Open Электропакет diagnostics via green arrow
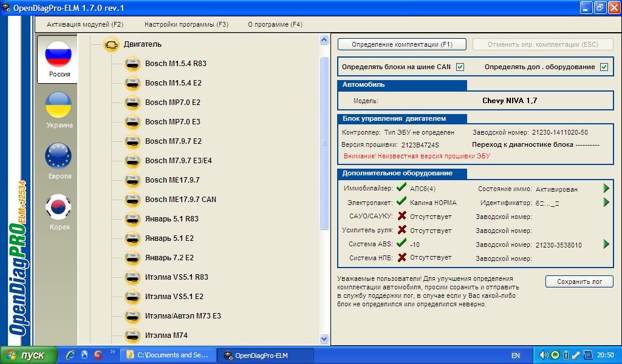The image size is (622, 364). tap(606, 203)
